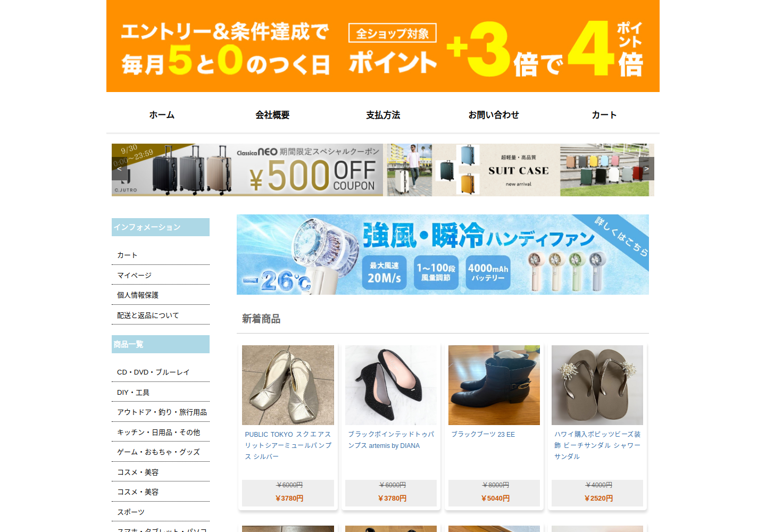
Task: Browse the CD・DVD・ブルーレイ category
Action: pos(153,372)
